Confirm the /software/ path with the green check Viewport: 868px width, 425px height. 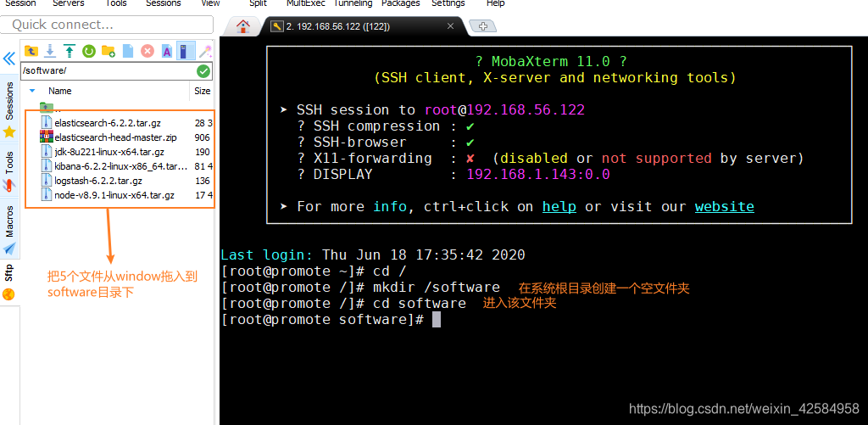[x=203, y=71]
